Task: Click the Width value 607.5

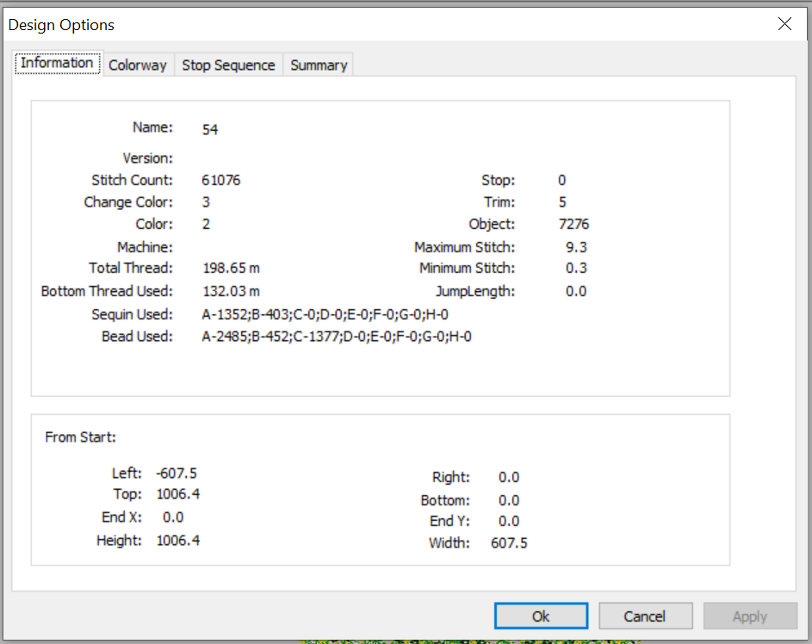Action: pos(509,543)
